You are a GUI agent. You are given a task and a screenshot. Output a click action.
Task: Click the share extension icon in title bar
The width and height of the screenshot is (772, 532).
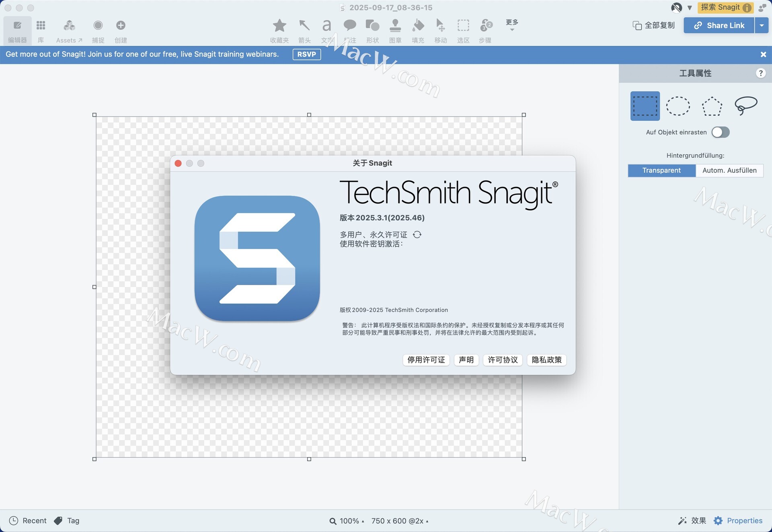762,8
